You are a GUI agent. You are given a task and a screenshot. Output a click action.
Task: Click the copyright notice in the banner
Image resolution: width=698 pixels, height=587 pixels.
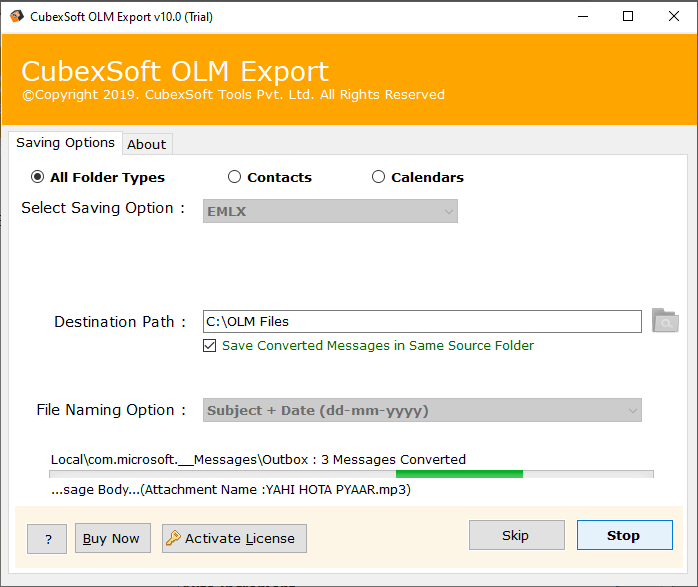point(234,95)
